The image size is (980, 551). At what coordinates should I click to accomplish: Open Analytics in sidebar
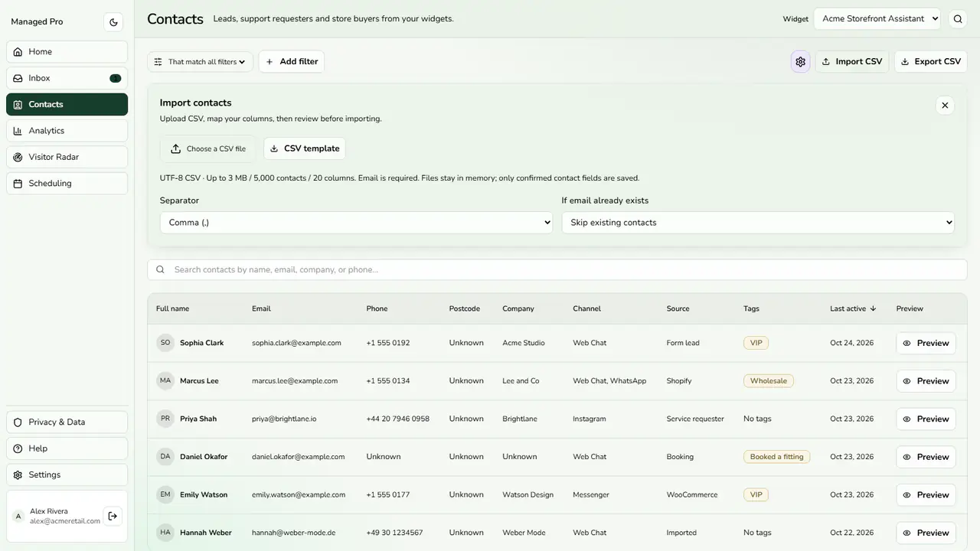[67, 131]
